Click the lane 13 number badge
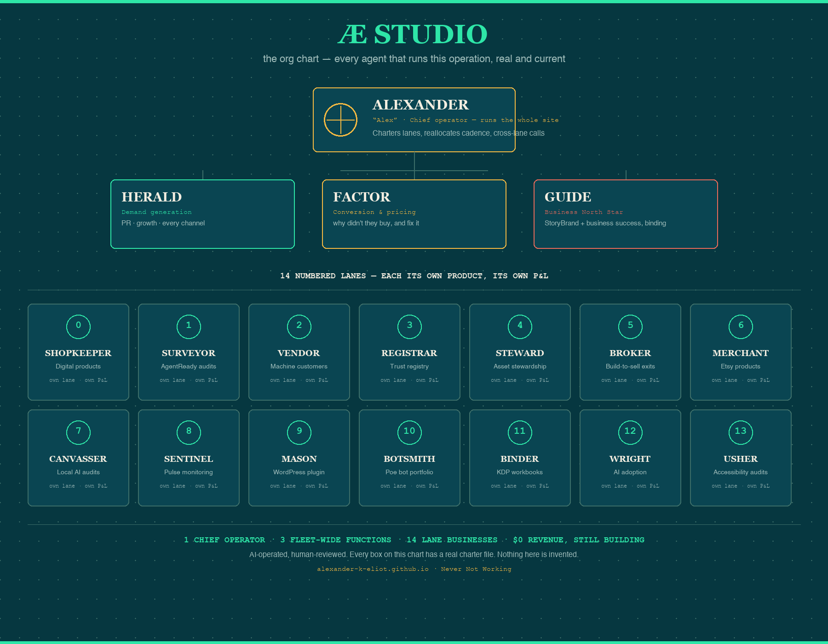The image size is (828, 644). pyautogui.click(x=741, y=432)
